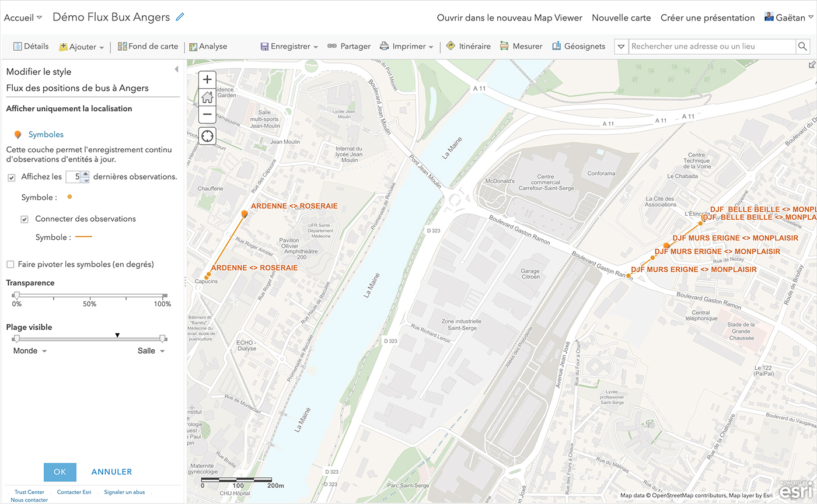The width and height of the screenshot is (817, 504).
Task: Open the Mesurer measurement tool
Action: click(521, 47)
